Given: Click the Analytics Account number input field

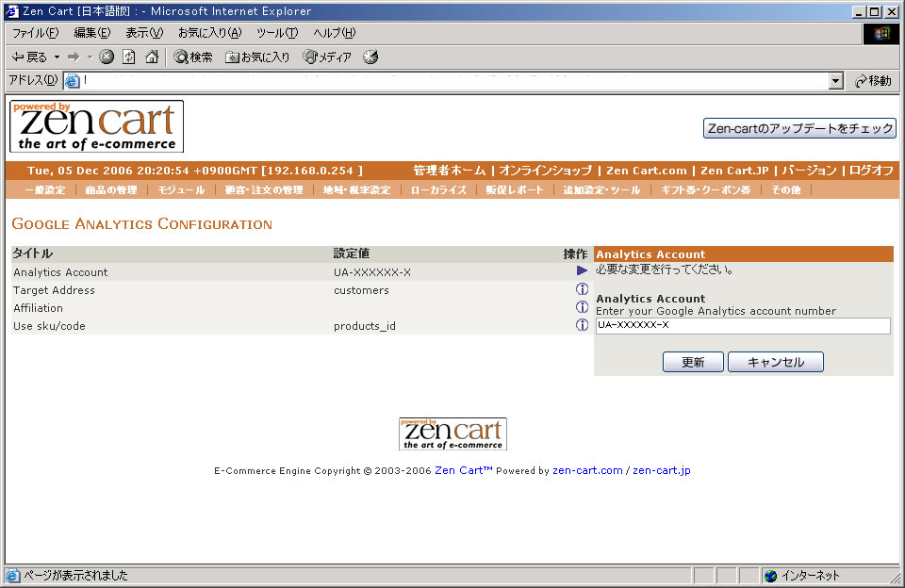Looking at the screenshot, I should coord(743,326).
